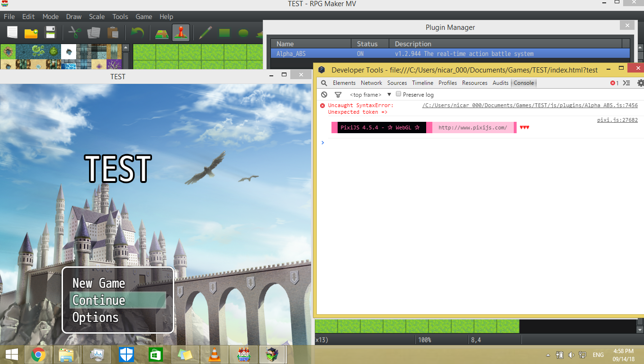Sort plugins by the Name column header
Image resolution: width=644 pixels, height=364 pixels.
click(311, 44)
